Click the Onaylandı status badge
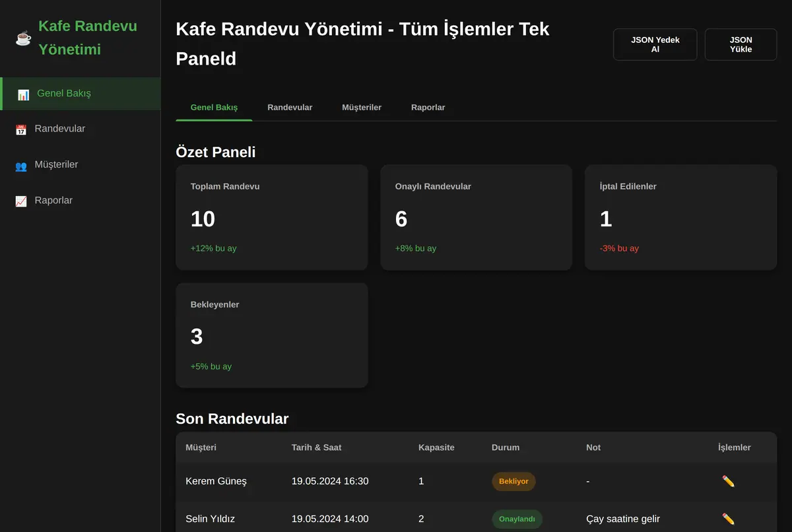 [517, 519]
